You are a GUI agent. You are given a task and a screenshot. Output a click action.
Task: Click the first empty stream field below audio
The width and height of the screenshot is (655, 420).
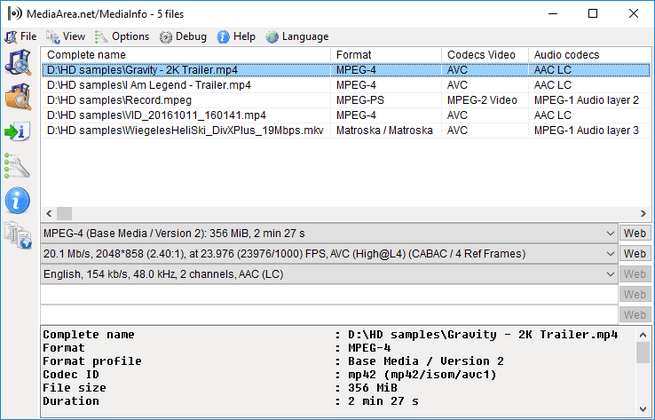[329, 295]
